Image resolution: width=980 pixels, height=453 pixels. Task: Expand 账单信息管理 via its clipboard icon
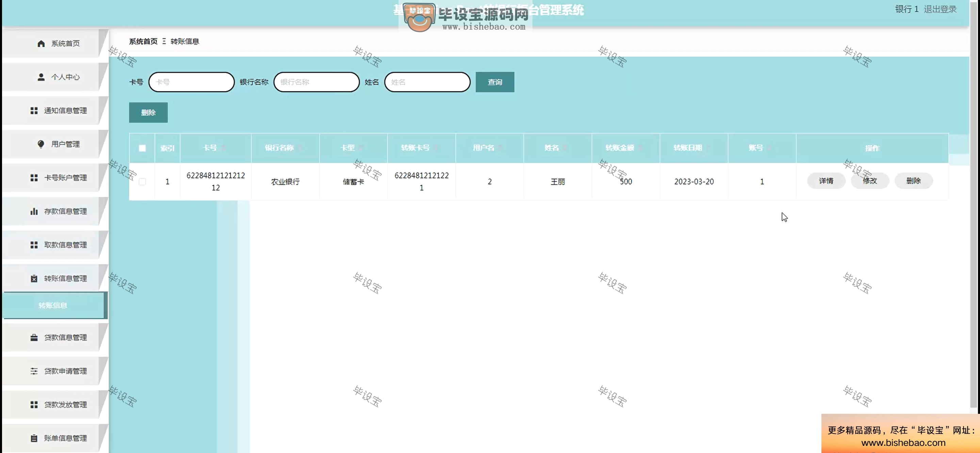click(34, 438)
